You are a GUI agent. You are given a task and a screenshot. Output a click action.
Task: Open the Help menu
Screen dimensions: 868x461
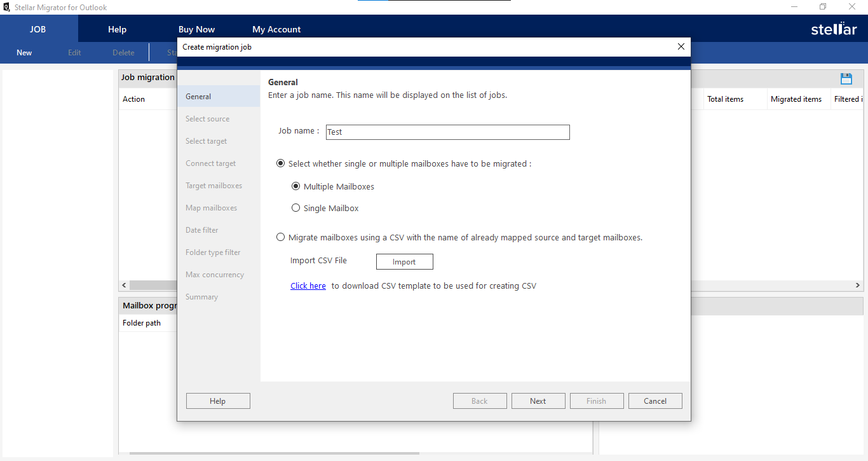coord(117,29)
